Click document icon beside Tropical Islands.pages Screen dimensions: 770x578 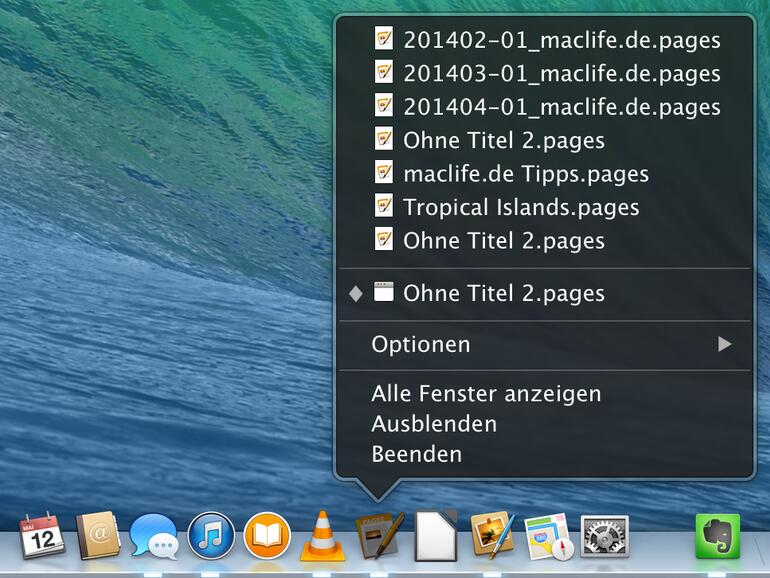point(384,205)
